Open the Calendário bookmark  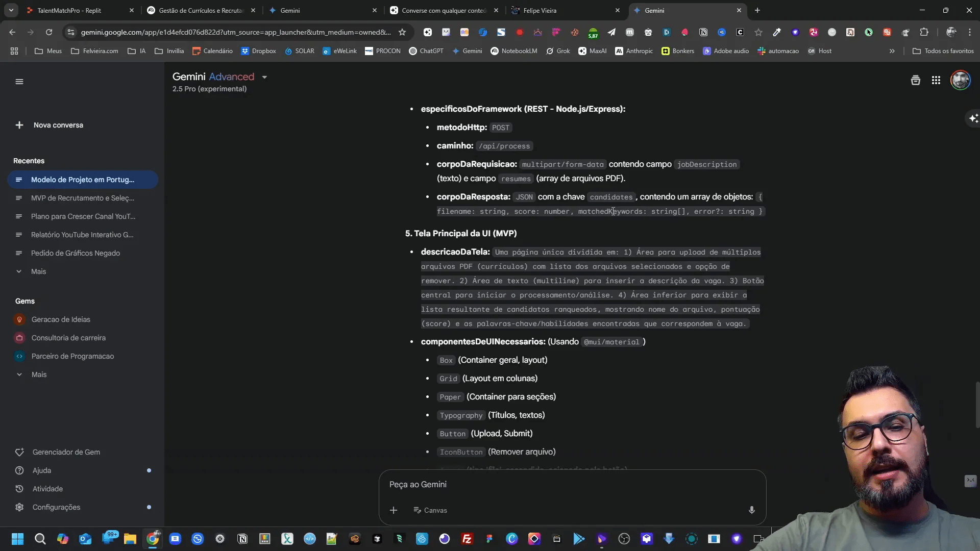tap(212, 51)
